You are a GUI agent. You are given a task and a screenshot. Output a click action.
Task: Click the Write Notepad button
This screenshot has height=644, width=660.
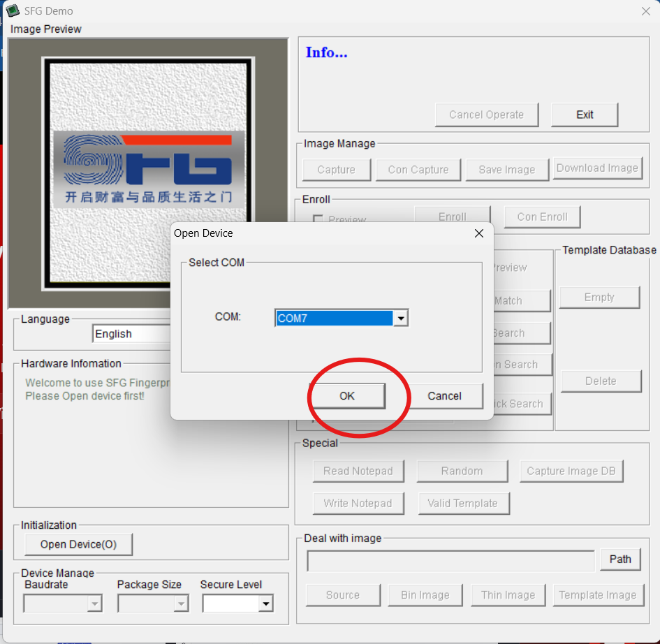pyautogui.click(x=358, y=504)
